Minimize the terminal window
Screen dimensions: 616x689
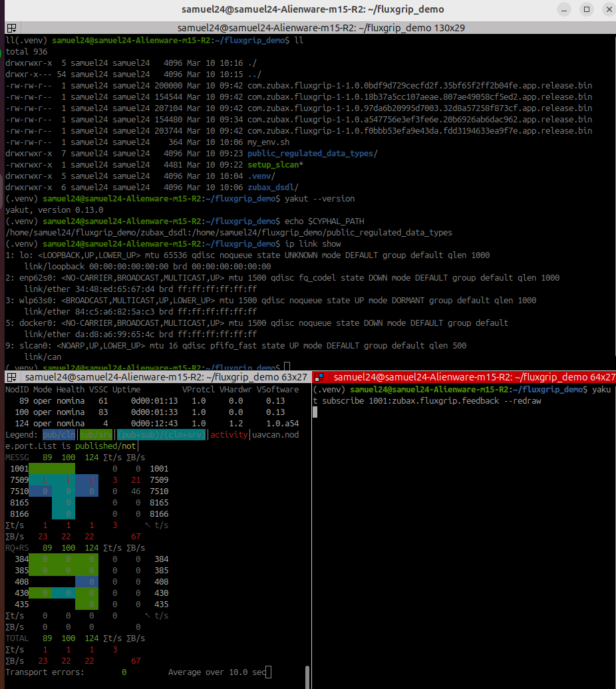pyautogui.click(x=567, y=9)
